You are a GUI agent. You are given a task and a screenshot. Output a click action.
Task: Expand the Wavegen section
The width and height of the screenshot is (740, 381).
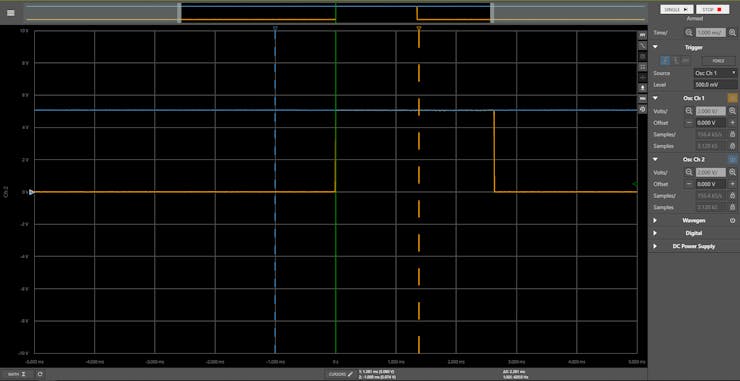pyautogui.click(x=655, y=220)
